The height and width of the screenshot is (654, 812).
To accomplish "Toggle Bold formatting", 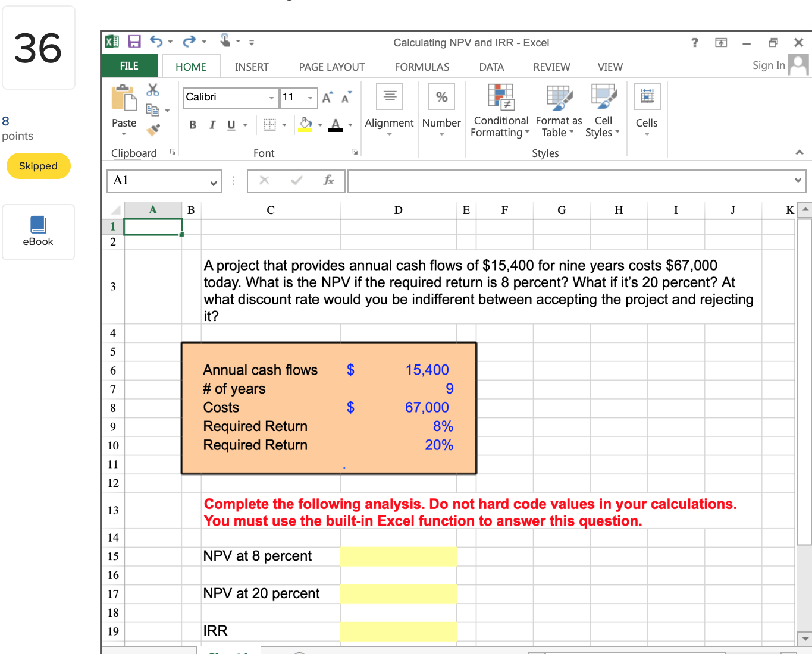I will (x=192, y=125).
